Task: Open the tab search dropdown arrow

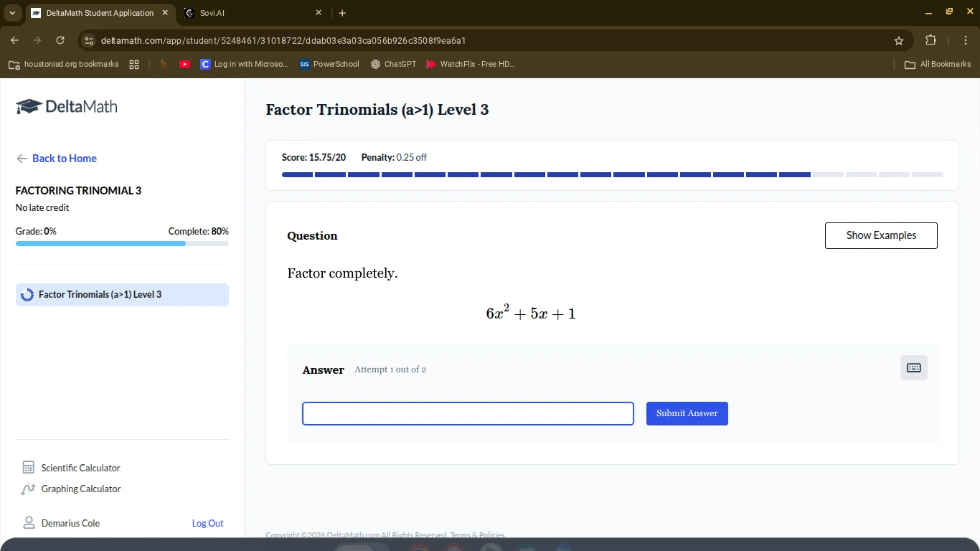Action: [12, 13]
